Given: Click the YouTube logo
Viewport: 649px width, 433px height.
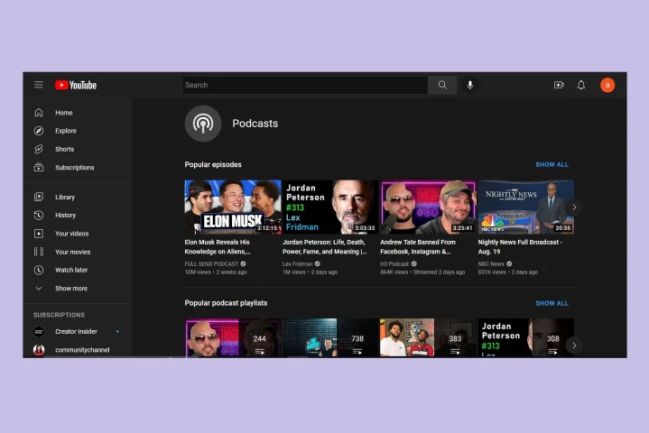Looking at the screenshot, I should pos(76,85).
